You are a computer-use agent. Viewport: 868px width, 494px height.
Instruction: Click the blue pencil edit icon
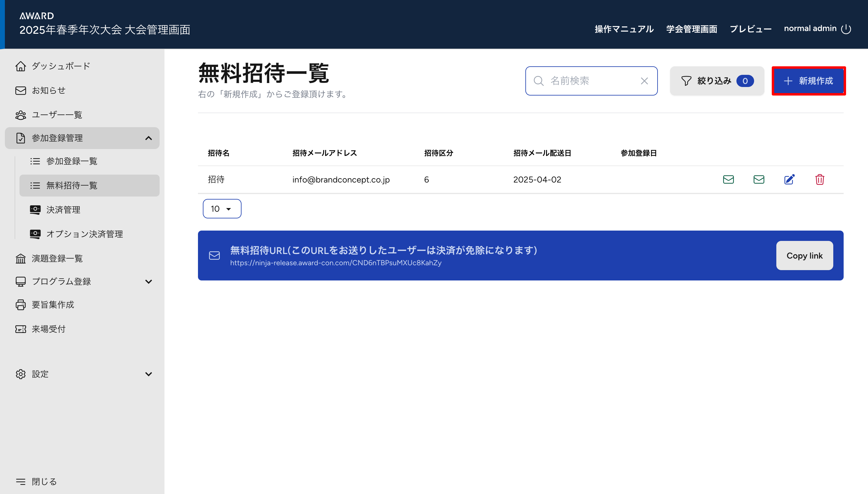(x=789, y=179)
